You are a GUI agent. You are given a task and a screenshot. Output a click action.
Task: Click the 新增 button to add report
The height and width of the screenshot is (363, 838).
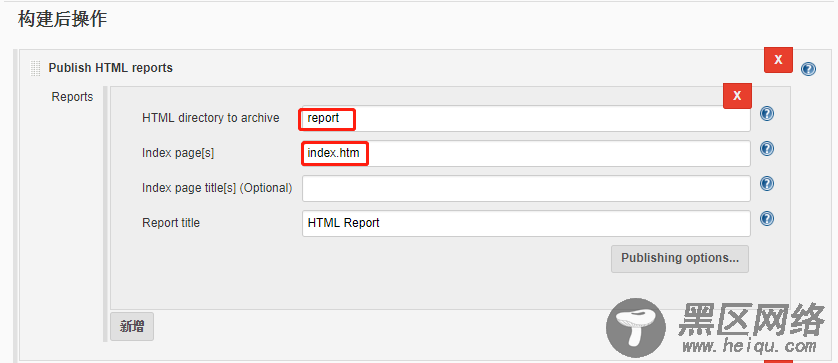(x=132, y=326)
